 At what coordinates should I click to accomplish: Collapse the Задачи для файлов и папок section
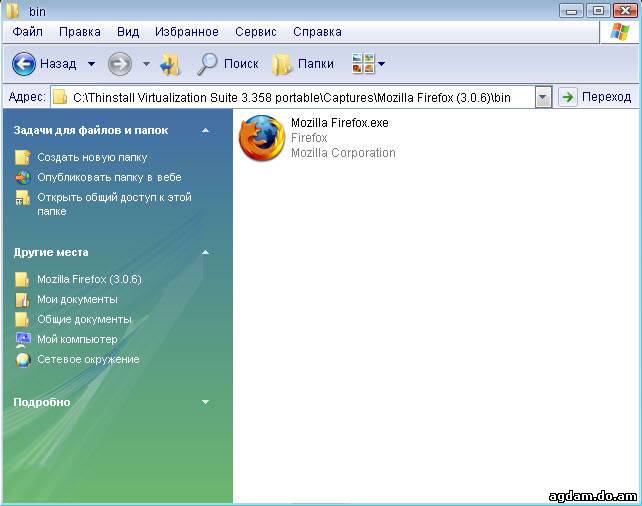click(x=206, y=131)
